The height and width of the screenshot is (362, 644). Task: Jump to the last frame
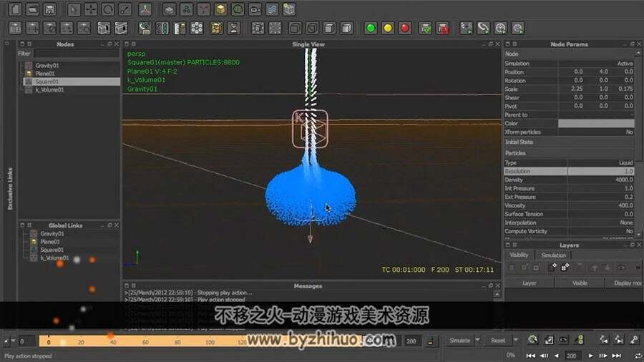tap(617, 356)
